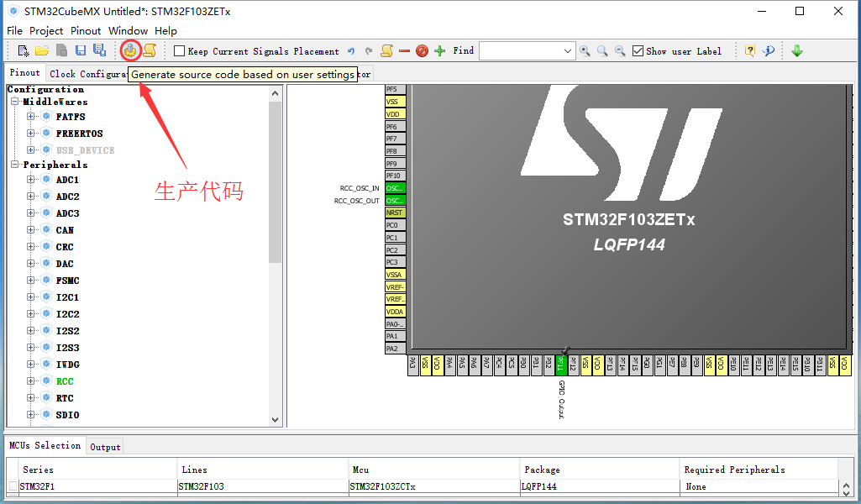
Task: Click the zoom in magnifier icon
Action: (585, 51)
